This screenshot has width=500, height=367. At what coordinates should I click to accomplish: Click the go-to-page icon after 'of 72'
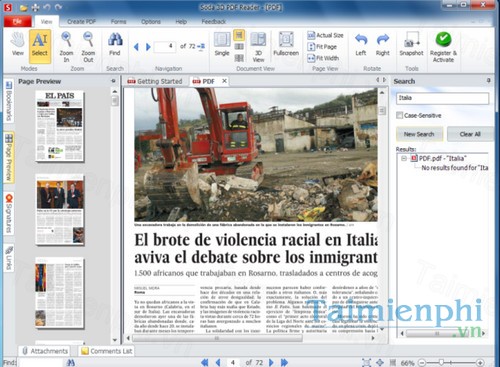(201, 47)
